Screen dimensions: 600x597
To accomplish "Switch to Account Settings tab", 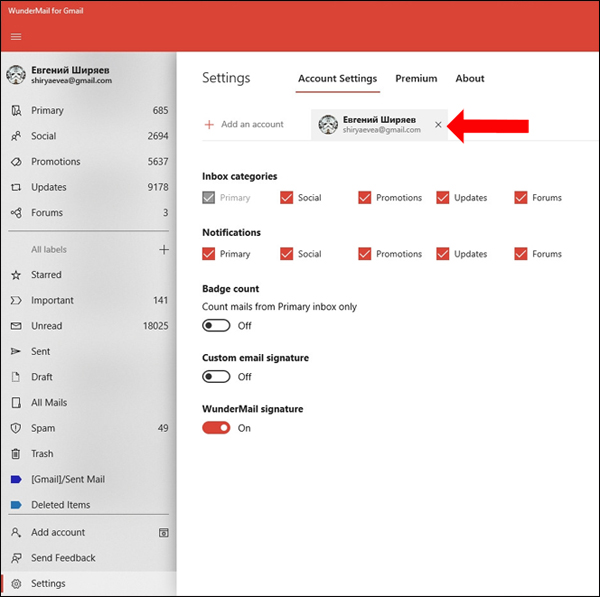I will [x=338, y=78].
